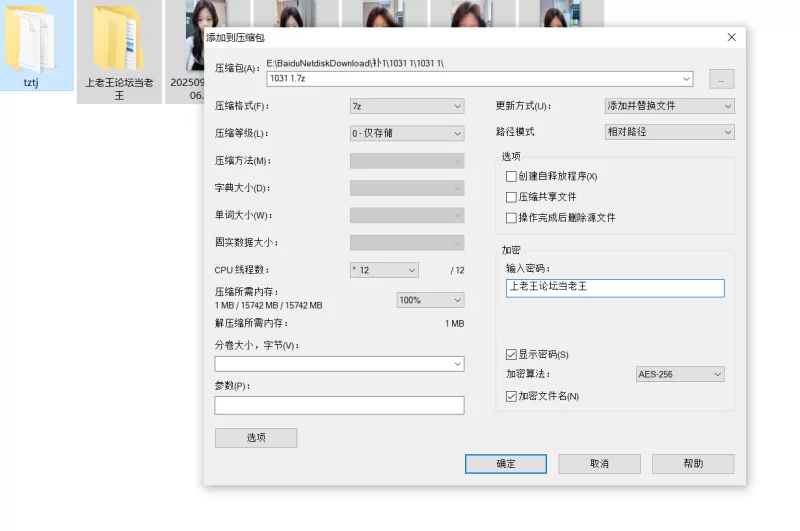This screenshot has width=800, height=531.
Task: Disable the 加密文件名 checkbox
Action: [512, 396]
